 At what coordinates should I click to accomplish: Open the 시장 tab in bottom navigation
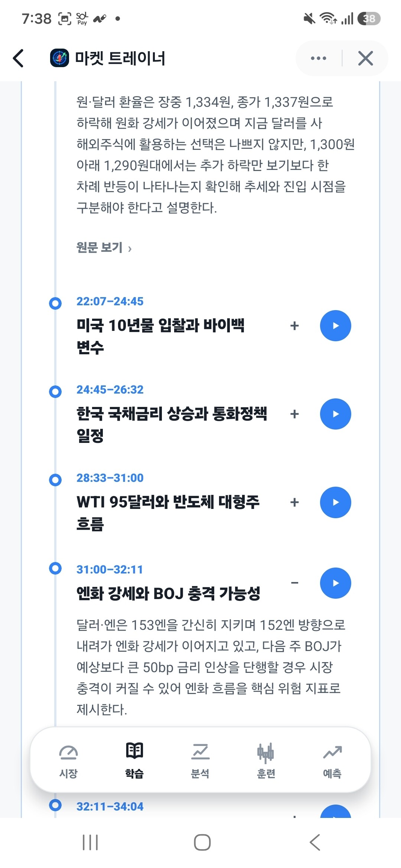[68, 760]
